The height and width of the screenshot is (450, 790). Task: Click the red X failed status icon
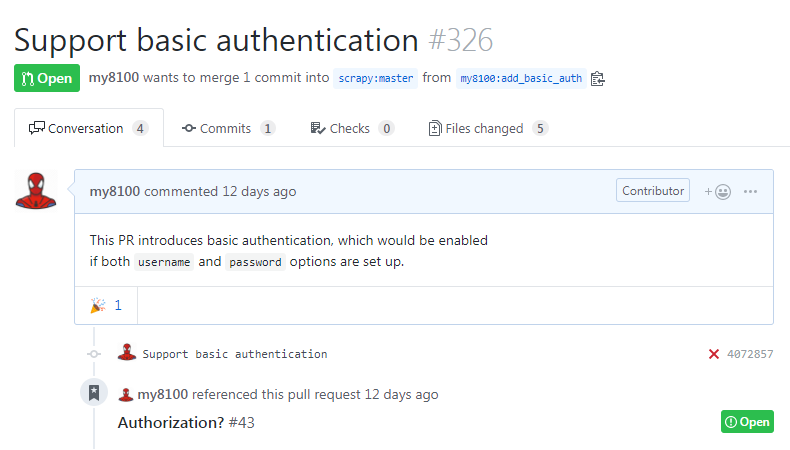(714, 354)
